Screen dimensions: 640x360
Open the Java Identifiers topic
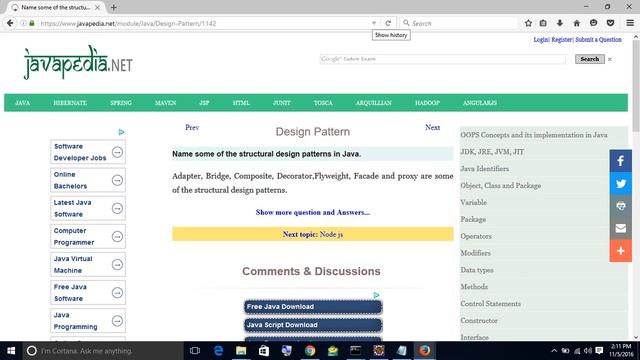click(484, 169)
